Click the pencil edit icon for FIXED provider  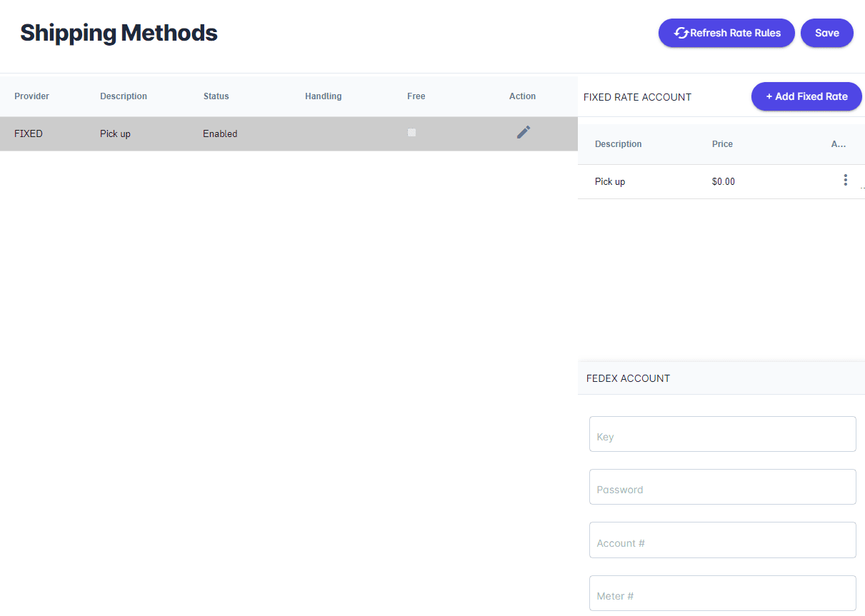pyautogui.click(x=524, y=132)
